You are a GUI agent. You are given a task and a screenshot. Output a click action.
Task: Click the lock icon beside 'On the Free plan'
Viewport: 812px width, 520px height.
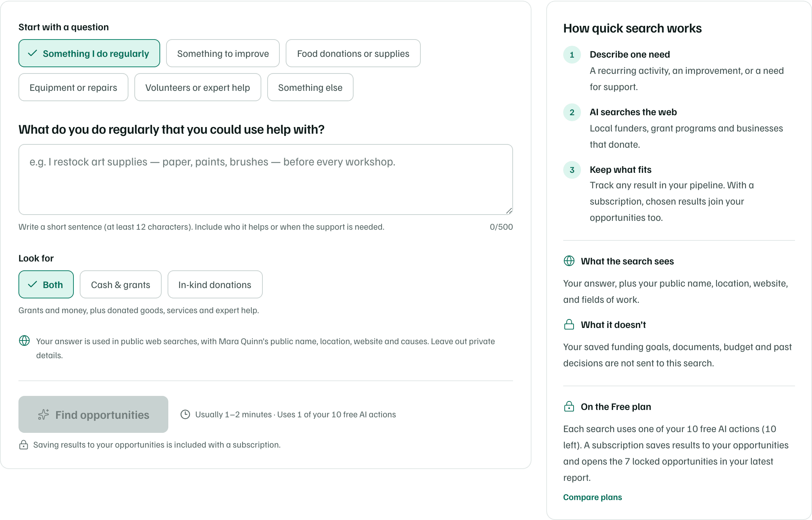point(569,406)
